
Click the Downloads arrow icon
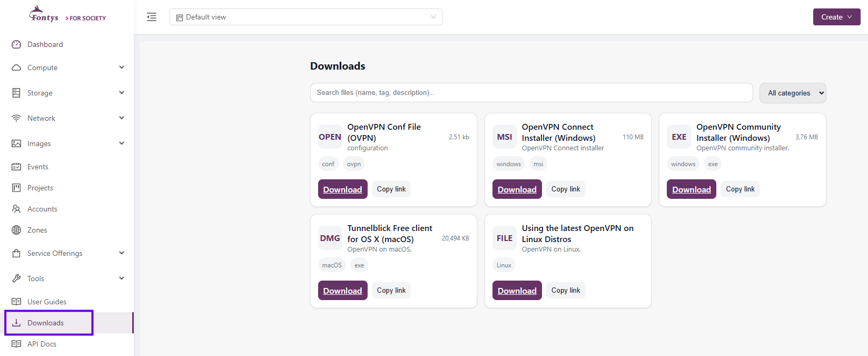[16, 323]
